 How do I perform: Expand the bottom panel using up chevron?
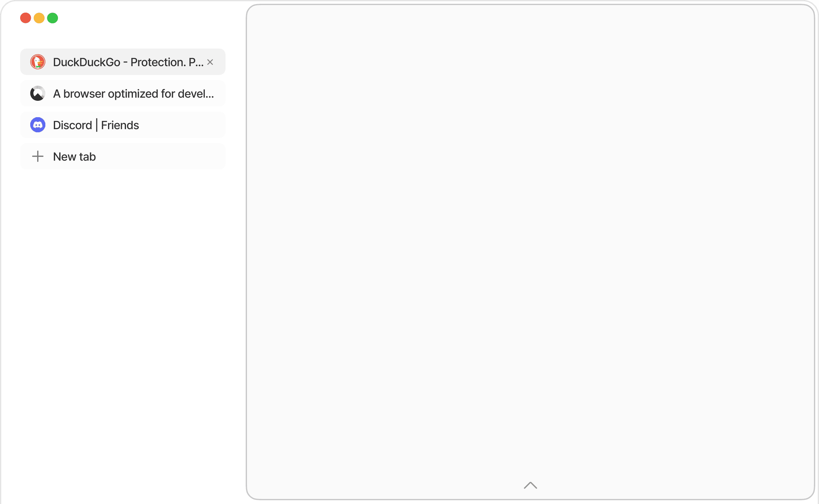pos(530,485)
